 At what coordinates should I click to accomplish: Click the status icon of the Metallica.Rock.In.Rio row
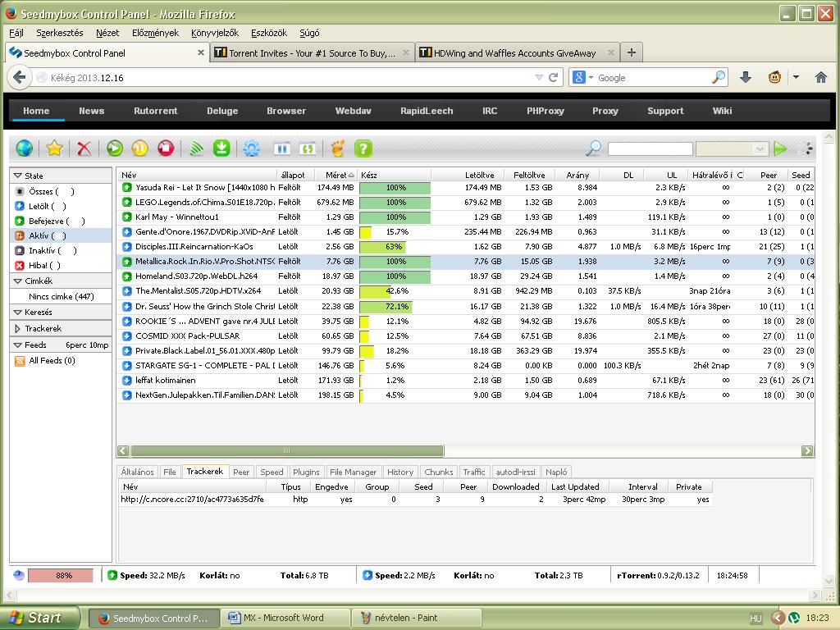coord(127,262)
